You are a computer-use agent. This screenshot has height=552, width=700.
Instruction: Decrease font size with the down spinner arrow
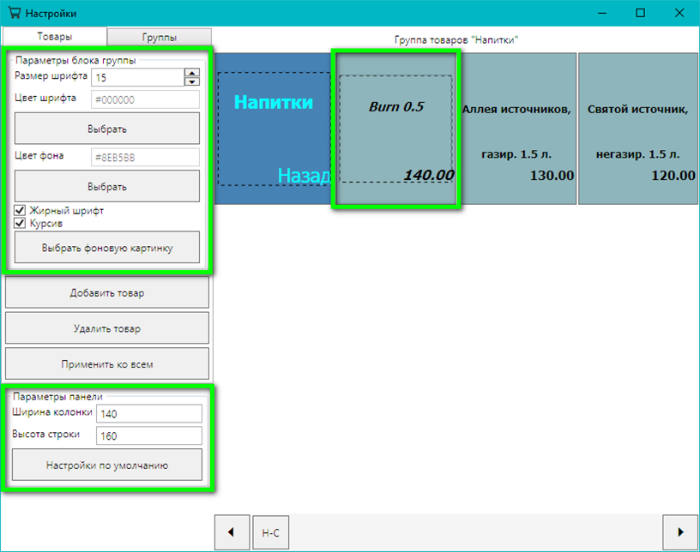[192, 82]
